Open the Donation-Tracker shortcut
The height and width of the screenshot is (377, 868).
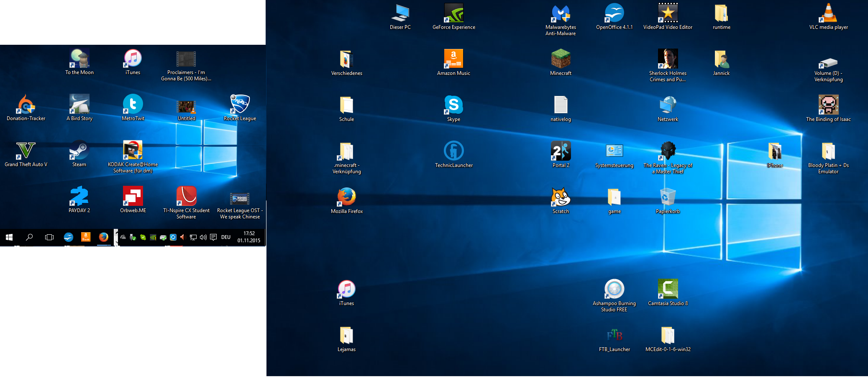tap(26, 108)
